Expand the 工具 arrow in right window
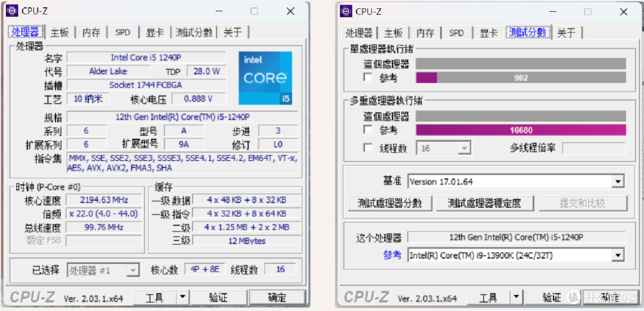 point(516,297)
